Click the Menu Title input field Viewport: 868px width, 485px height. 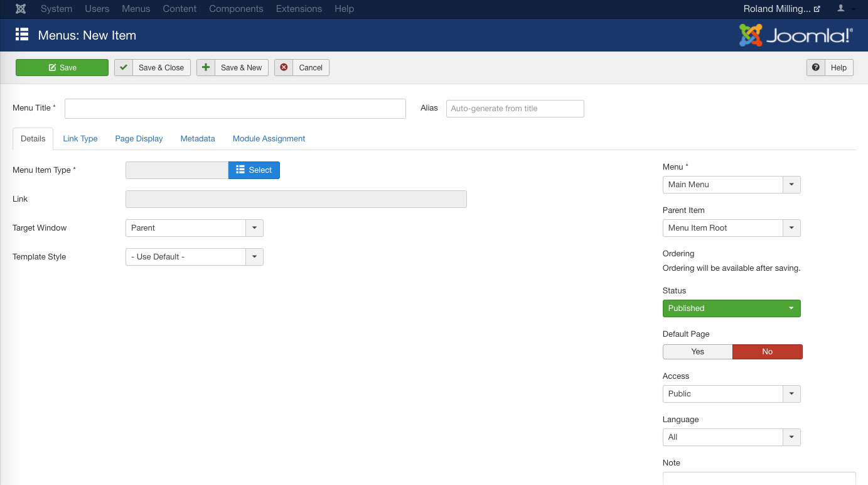point(235,108)
